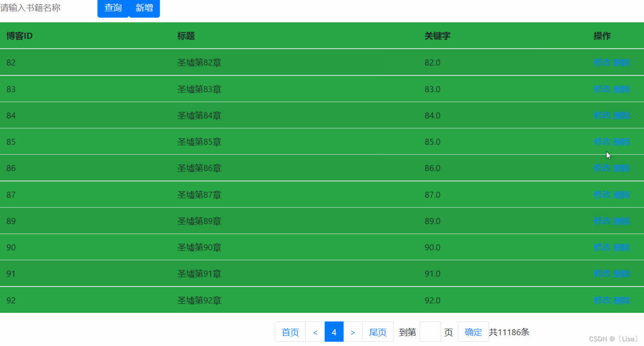Click 删除 for row 90

[622, 247]
